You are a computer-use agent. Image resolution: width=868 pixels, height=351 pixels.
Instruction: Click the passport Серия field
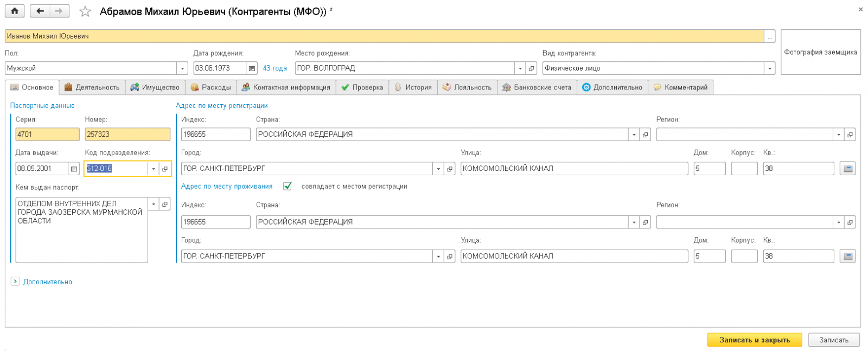[x=48, y=135]
